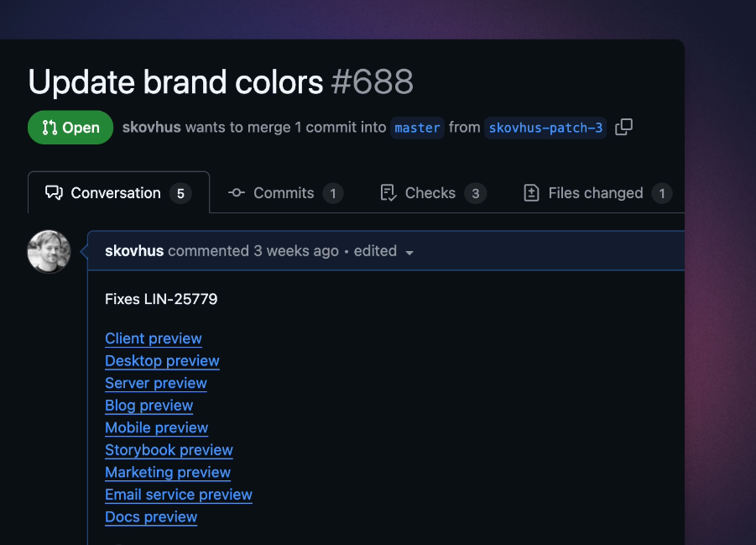Switch to the Commits tab
This screenshot has height=545, width=756.
pyautogui.click(x=285, y=193)
